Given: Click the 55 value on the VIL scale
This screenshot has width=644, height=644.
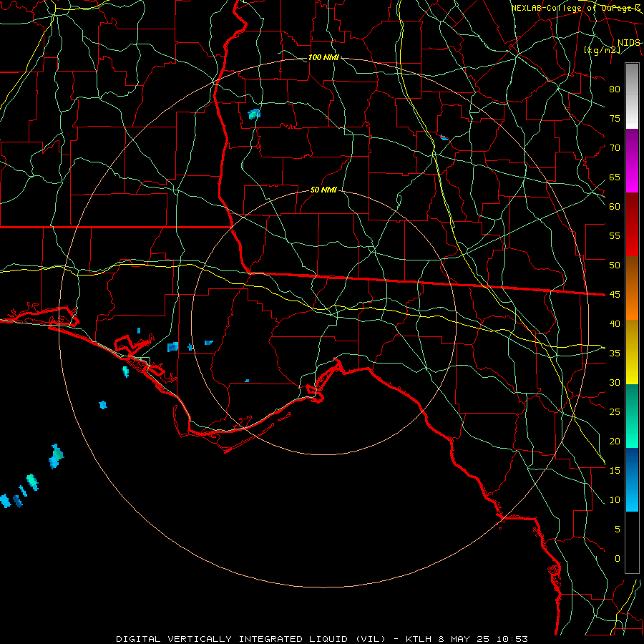Looking at the screenshot, I should [615, 236].
